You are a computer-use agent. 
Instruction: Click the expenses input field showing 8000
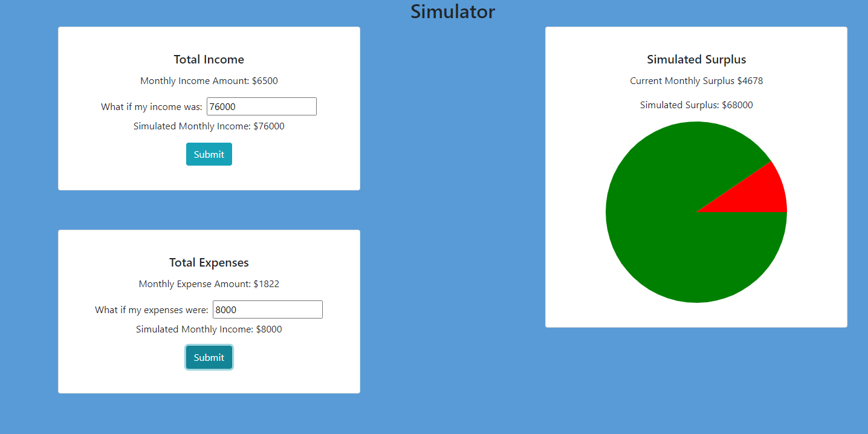click(268, 309)
